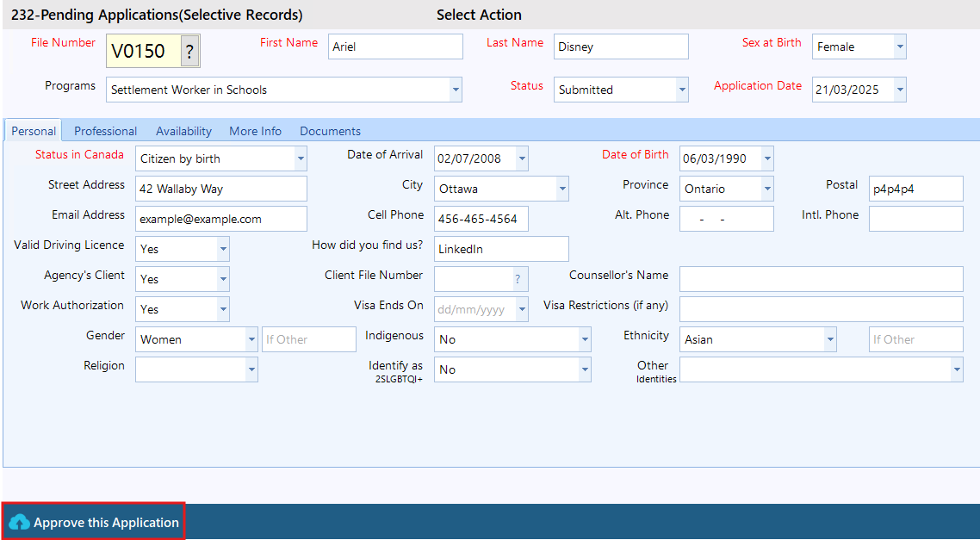Screen dimensions: 980x540
Task: Open the Valid Driving Licence dropdown
Action: (x=223, y=249)
